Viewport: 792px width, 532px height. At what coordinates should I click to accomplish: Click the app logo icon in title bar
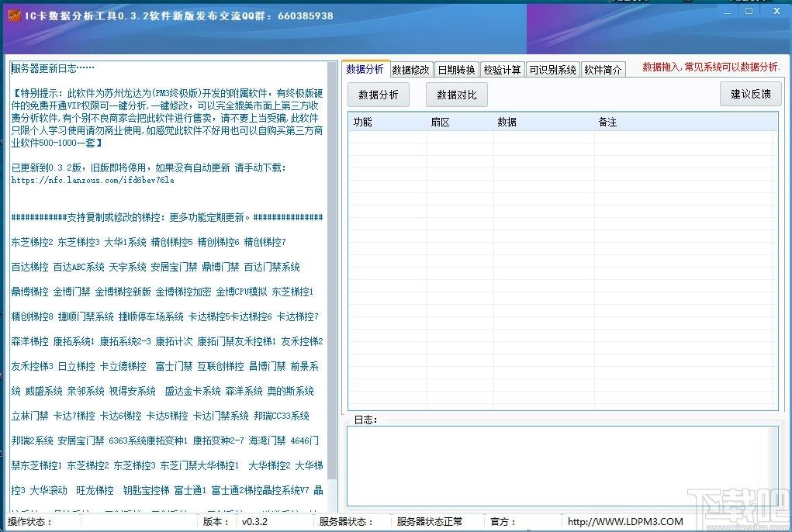pyautogui.click(x=14, y=16)
